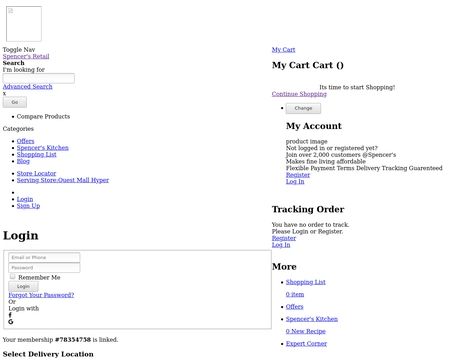Click the Sign Up link
This screenshot has width=450, height=360.
pyautogui.click(x=28, y=206)
